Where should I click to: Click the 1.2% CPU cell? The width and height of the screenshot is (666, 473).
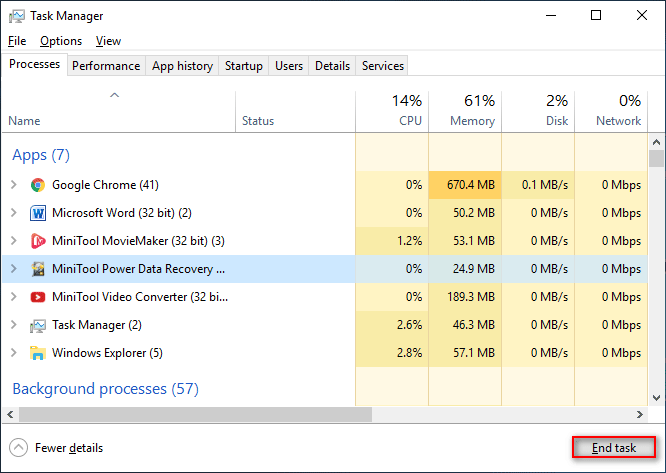point(392,241)
